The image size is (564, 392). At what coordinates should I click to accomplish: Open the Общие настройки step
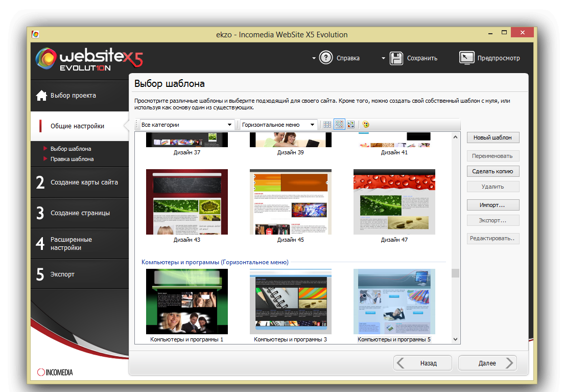80,126
